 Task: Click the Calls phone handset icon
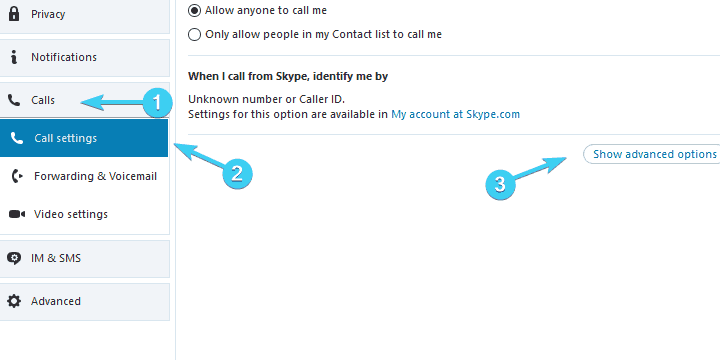pyautogui.click(x=14, y=100)
